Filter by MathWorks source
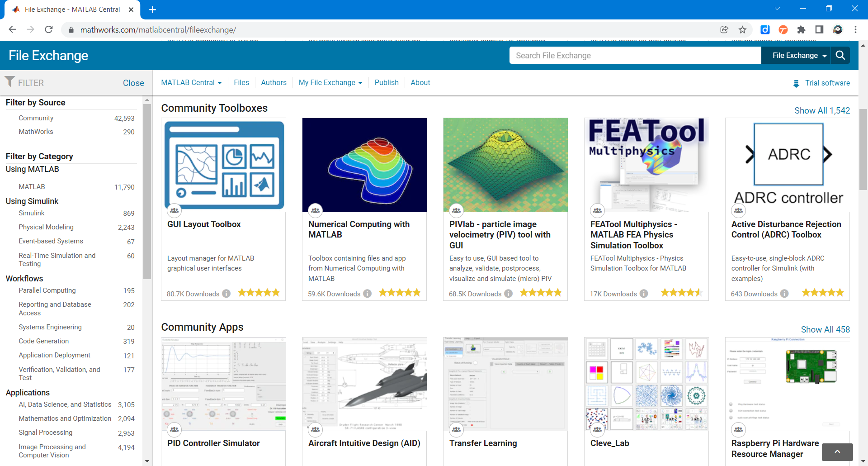Viewport: 868px width, 466px height. point(36,131)
